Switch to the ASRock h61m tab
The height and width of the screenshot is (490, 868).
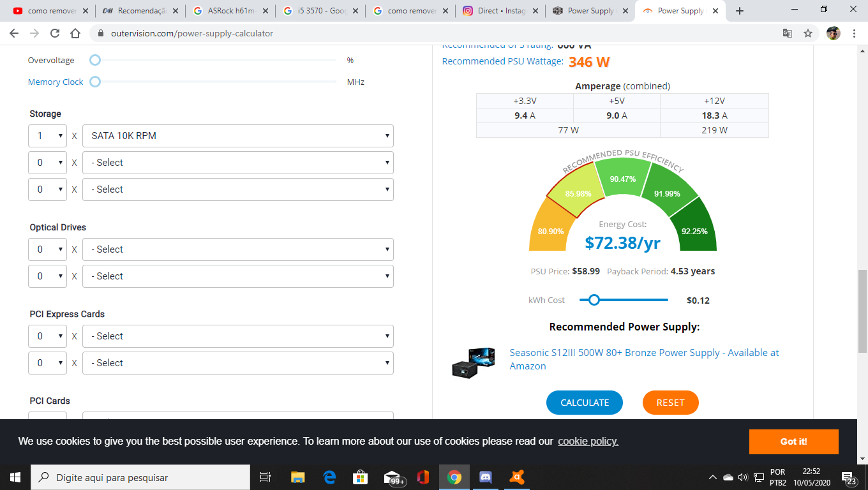tap(232, 11)
